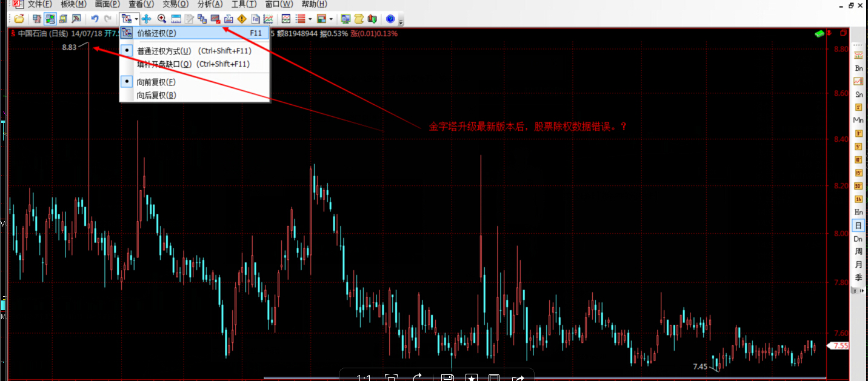
Task: Click the yellow diamond warning icon
Action: pyautogui.click(x=242, y=19)
